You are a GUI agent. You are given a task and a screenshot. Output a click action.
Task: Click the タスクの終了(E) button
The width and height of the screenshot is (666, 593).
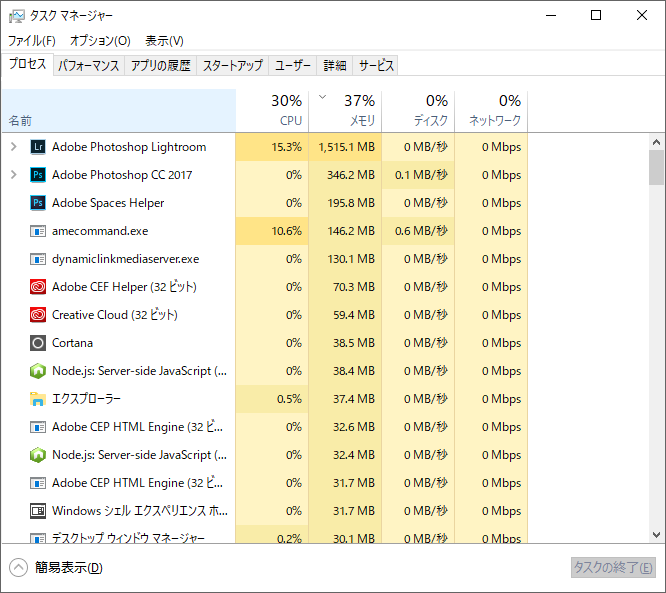tap(613, 568)
